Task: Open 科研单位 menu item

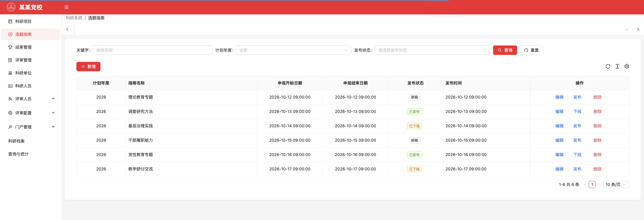Action: pos(30,73)
